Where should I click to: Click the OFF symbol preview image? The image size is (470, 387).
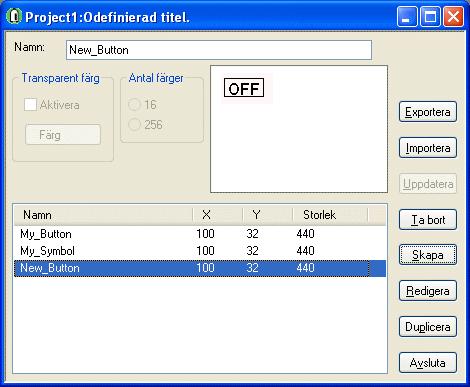pyautogui.click(x=244, y=88)
